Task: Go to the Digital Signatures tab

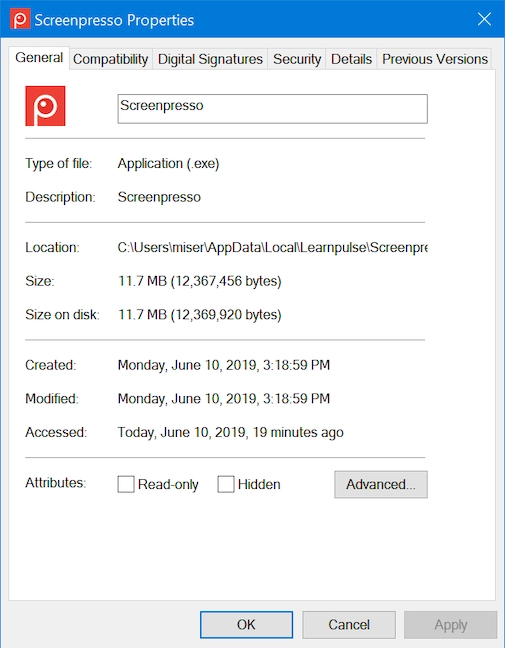Action: point(210,59)
